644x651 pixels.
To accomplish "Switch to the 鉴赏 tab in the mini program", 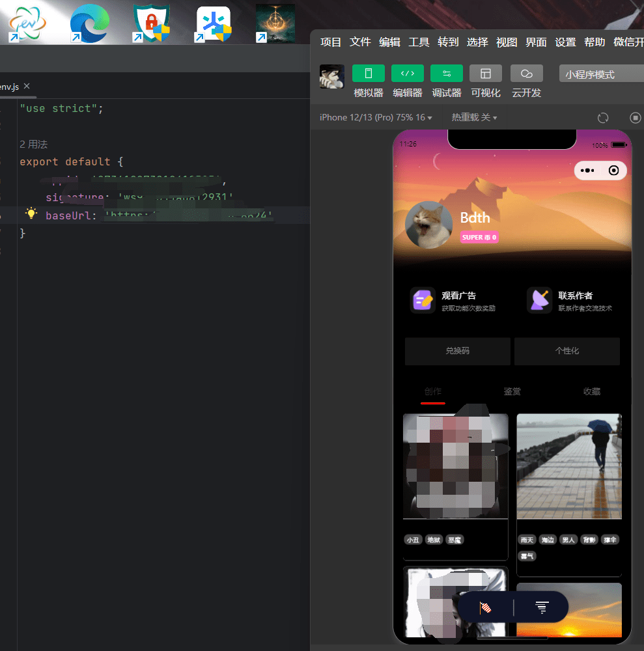I will click(x=512, y=391).
